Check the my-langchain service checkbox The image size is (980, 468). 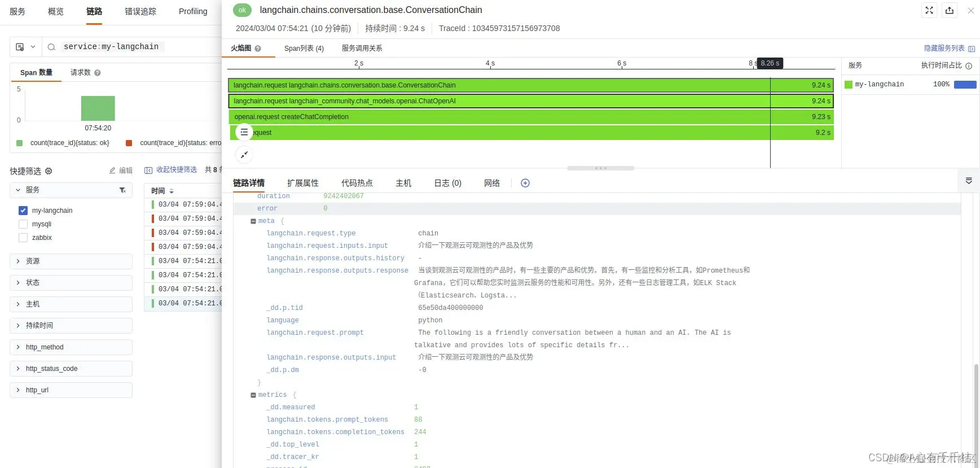click(23, 211)
